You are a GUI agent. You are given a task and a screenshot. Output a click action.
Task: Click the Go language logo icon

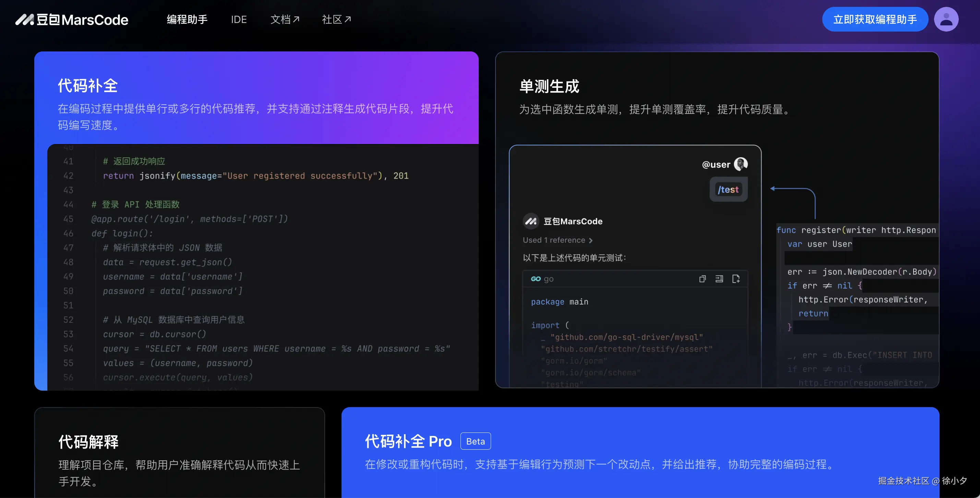[x=536, y=279]
